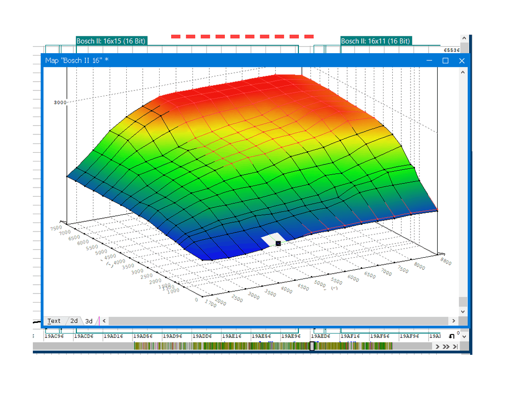Viewport: 532px width, 408px height.
Task: Click the position marker in overview bar
Action: point(312,346)
